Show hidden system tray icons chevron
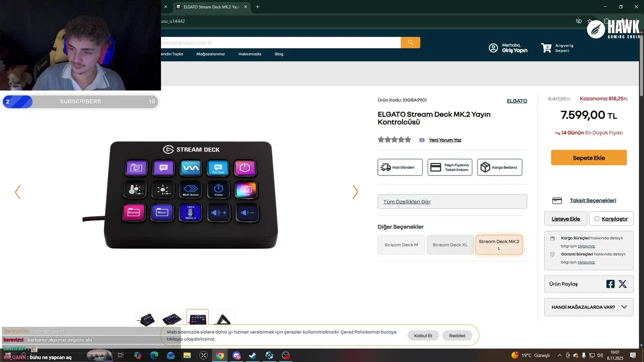This screenshot has height=362, width=644. point(559,355)
